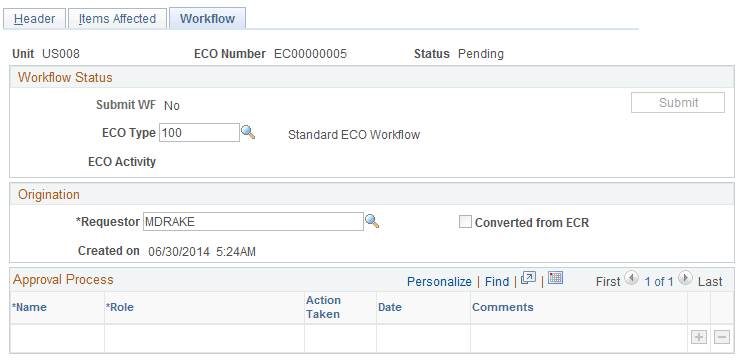750x362 pixels.
Task: Select the Status value Pending
Action: pyautogui.click(x=481, y=54)
